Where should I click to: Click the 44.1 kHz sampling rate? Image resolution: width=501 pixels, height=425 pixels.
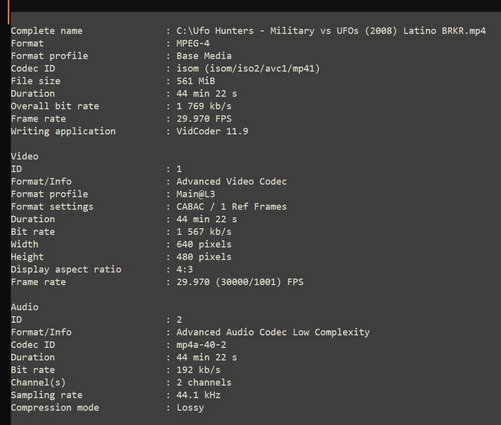coord(198,395)
